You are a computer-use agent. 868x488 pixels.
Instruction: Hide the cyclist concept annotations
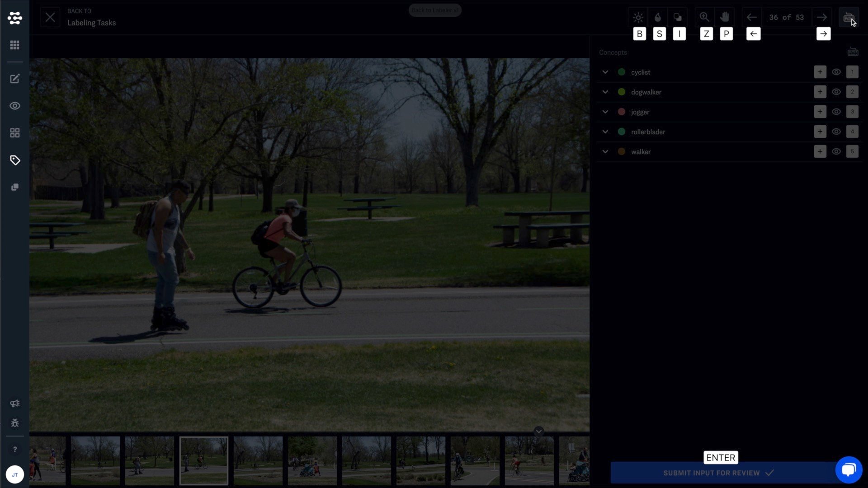[x=836, y=72]
